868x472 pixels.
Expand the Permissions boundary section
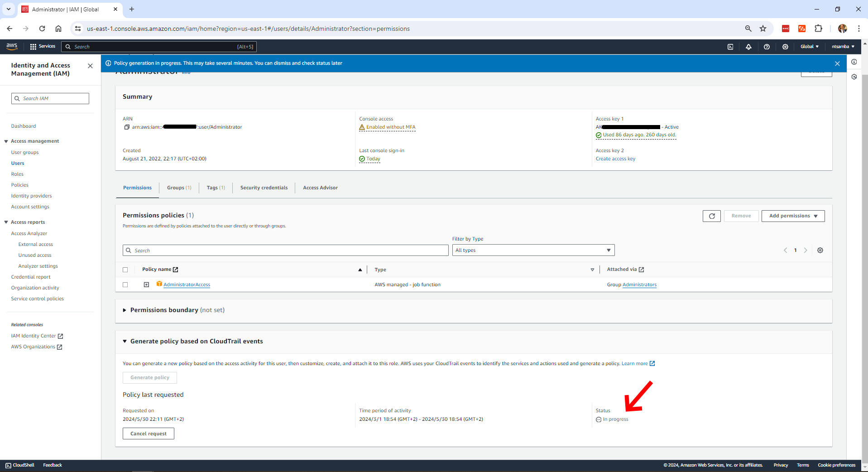pos(125,310)
